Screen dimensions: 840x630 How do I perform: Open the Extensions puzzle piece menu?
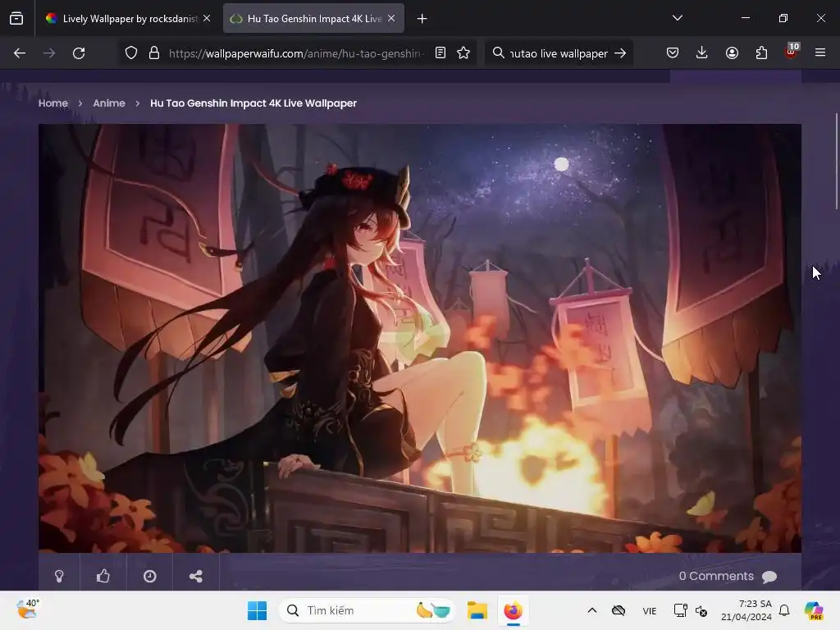[x=761, y=53]
